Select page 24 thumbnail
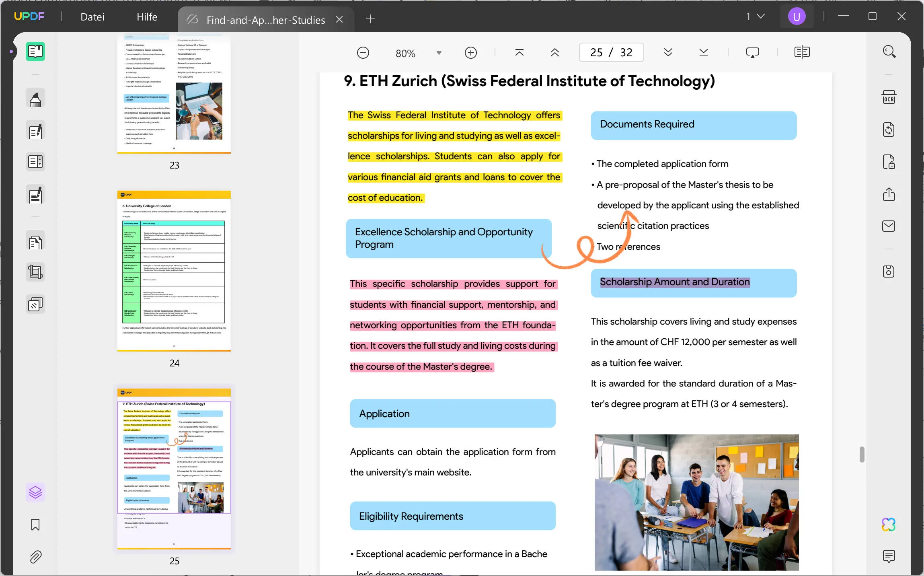The height and width of the screenshot is (576, 924). coord(174,271)
